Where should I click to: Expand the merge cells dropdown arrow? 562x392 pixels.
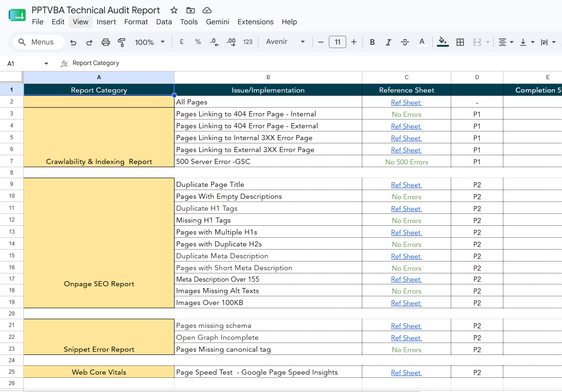[x=488, y=42]
